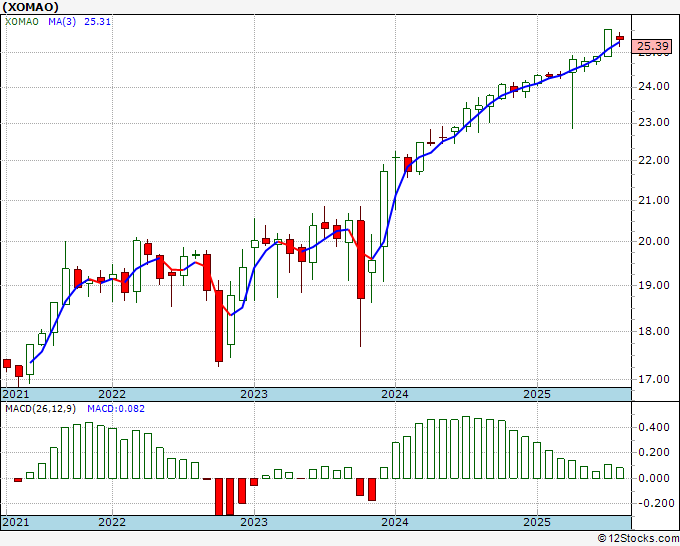
Task: Click 2022 on the price chart timeline
Action: [112, 394]
